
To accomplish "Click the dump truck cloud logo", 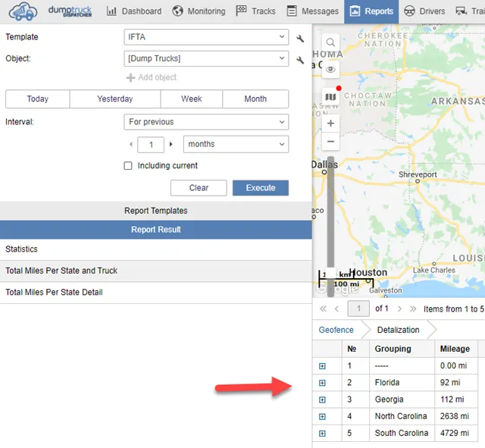I will point(23,12).
